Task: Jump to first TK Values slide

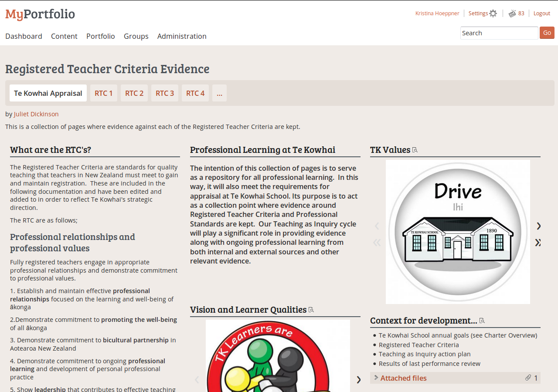Action: click(x=377, y=243)
